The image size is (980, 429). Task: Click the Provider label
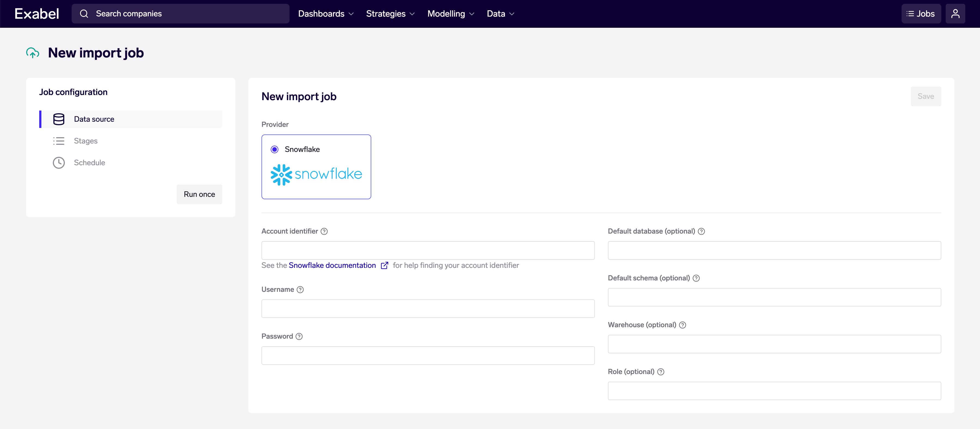point(275,124)
